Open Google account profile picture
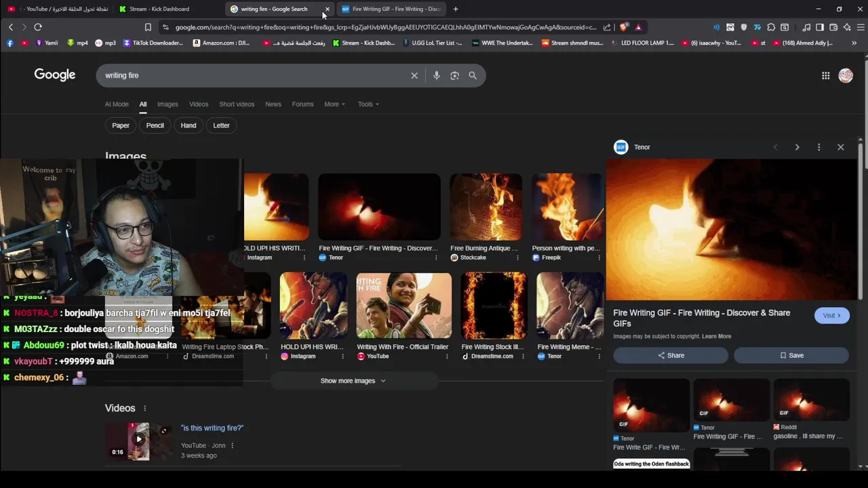 coord(846,75)
